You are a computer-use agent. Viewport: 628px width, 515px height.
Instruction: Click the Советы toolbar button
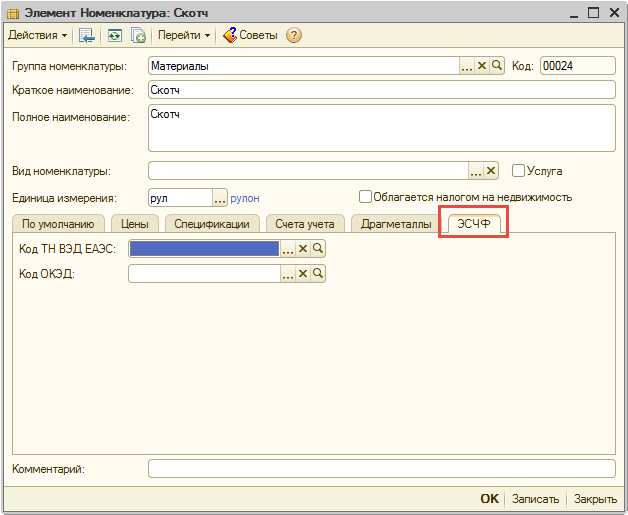[x=250, y=35]
